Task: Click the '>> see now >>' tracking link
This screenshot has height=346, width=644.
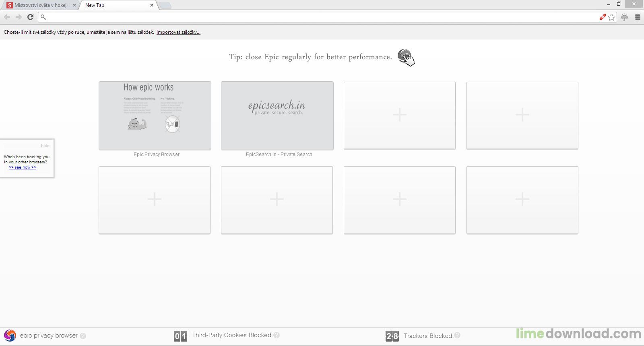Action: (x=23, y=167)
